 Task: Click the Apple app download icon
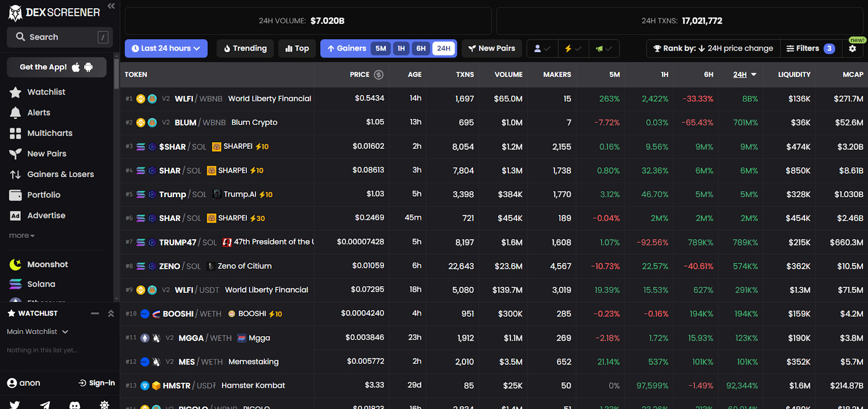(76, 67)
